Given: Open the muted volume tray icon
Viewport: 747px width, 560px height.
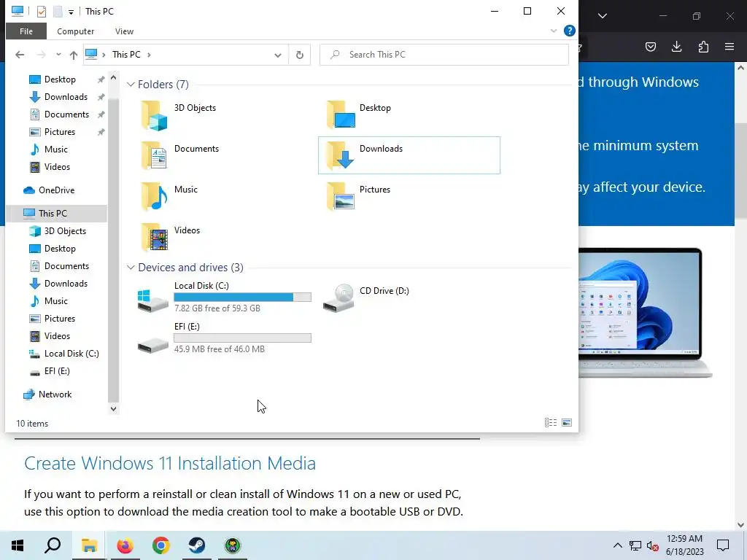Looking at the screenshot, I should point(653,545).
